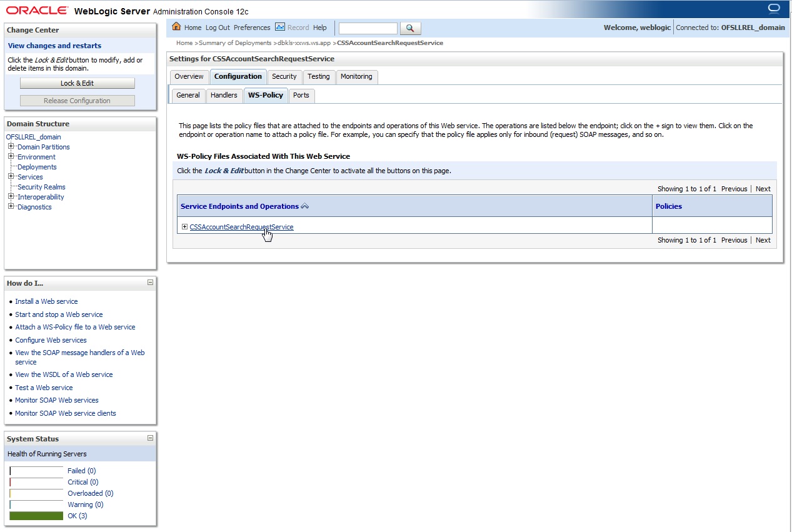Viewport: 792px width, 532px height.
Task: Focus the search text field
Action: [368, 28]
